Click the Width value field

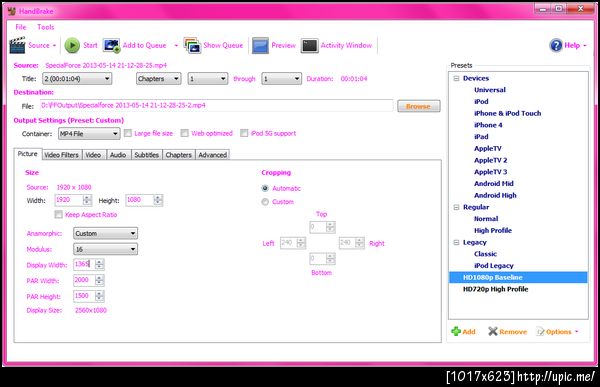[x=68, y=200]
